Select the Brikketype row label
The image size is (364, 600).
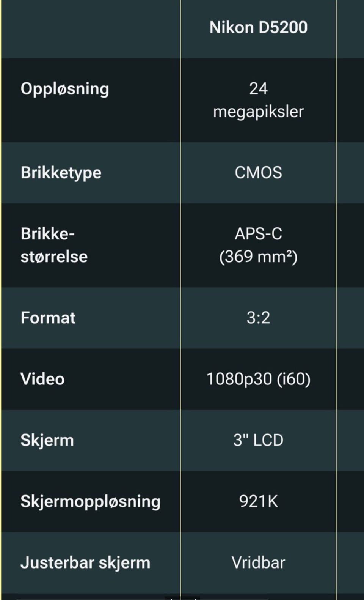point(61,173)
